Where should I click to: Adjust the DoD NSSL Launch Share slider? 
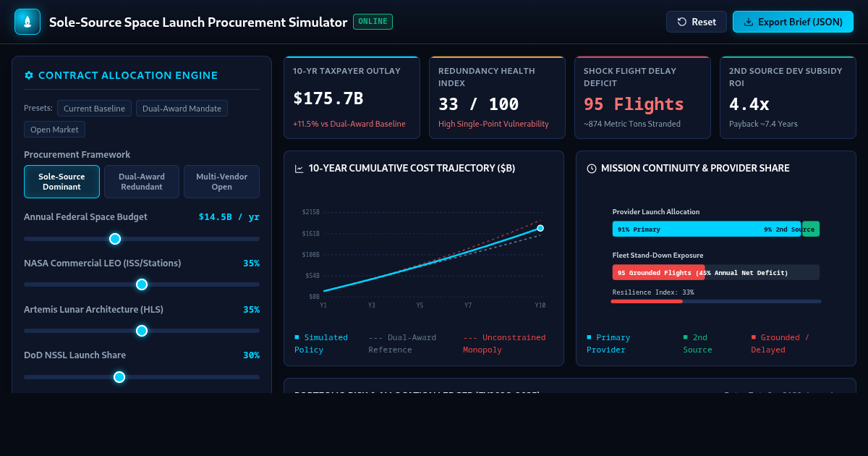(142, 377)
